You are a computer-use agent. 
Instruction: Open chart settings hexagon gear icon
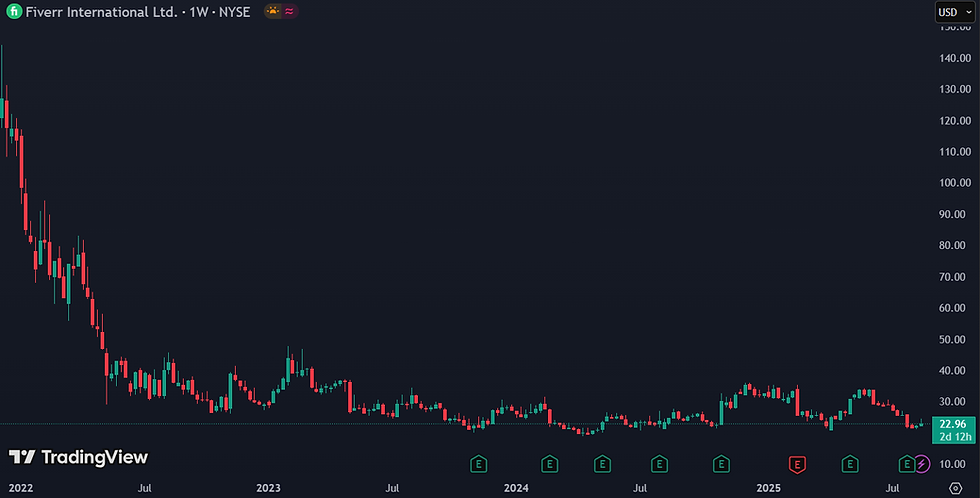coord(956,488)
